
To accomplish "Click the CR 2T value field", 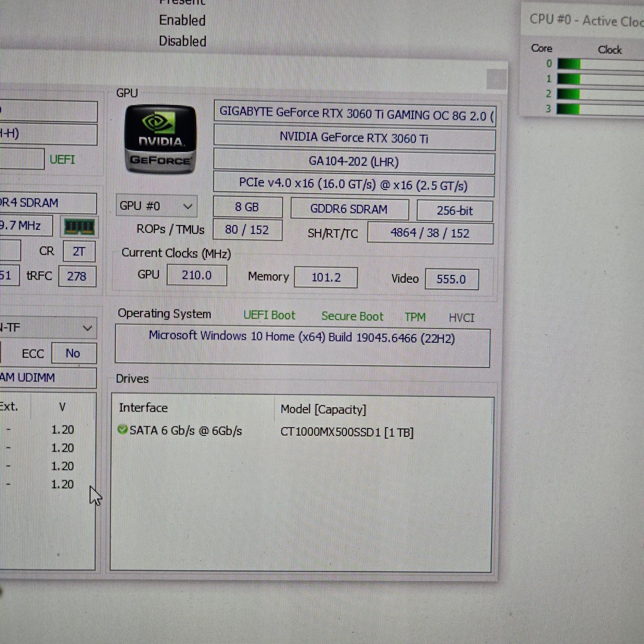I will point(79,252).
